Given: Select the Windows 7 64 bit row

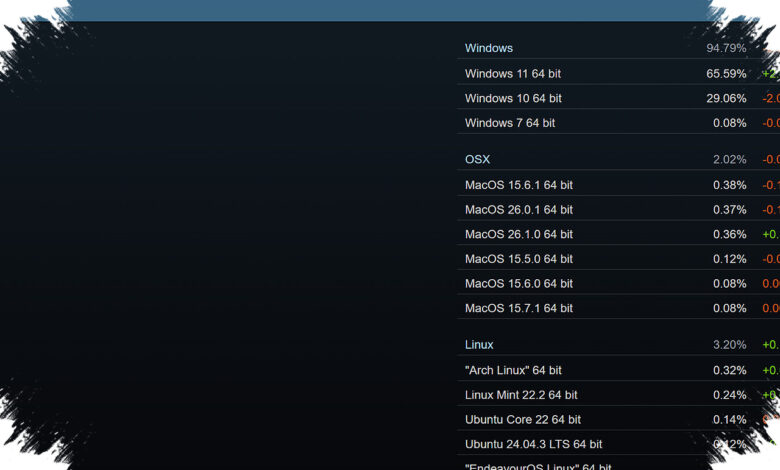Looking at the screenshot, I should 618,123.
